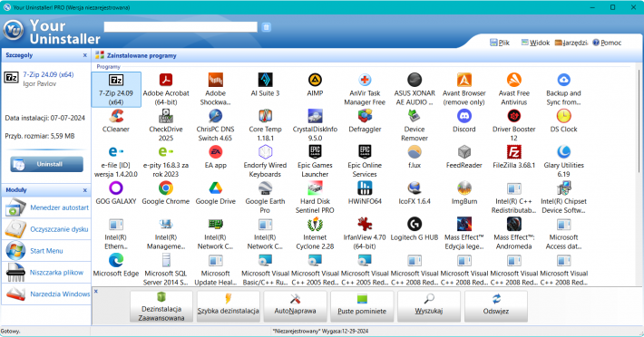This screenshot has height=337, width=644.
Task: Close the Szczegoly panel
Action: [x=85, y=55]
